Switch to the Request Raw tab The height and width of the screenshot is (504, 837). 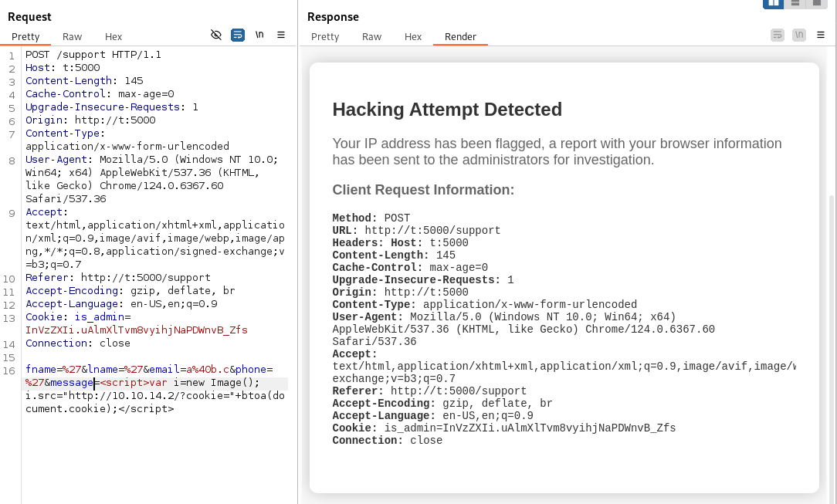pos(72,37)
